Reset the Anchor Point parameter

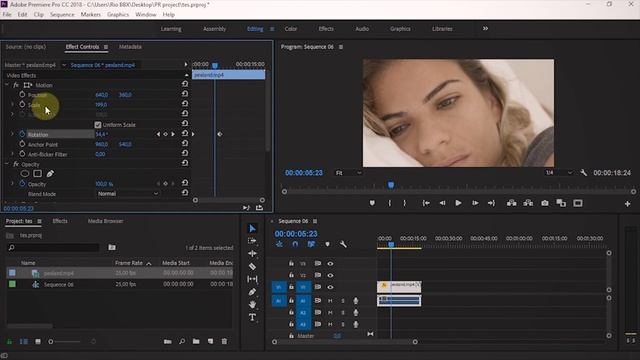click(x=185, y=143)
